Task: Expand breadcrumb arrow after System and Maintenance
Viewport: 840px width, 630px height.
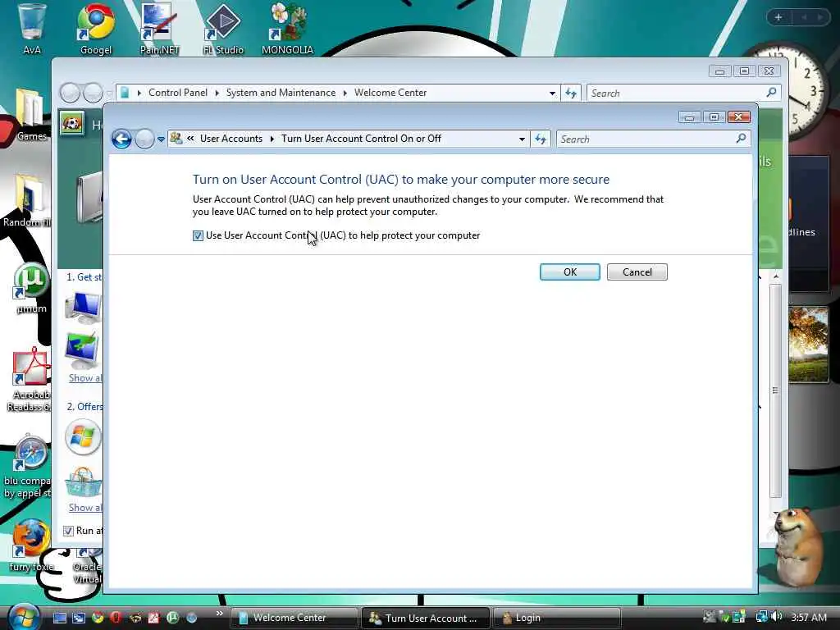Action: [x=345, y=94]
